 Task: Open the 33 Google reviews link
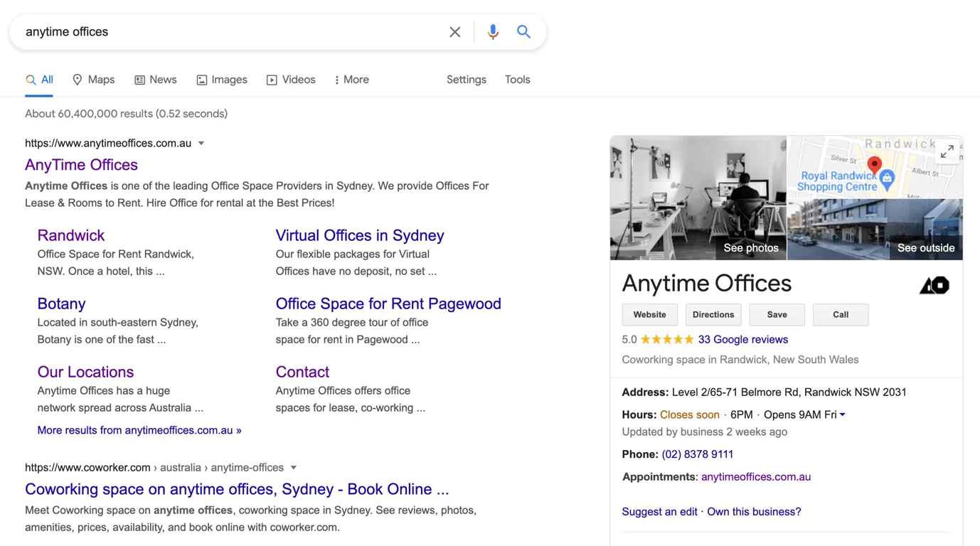(743, 340)
